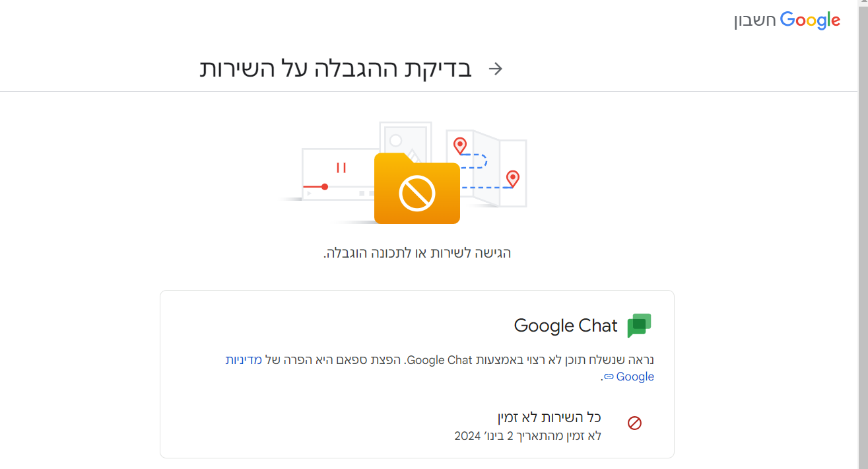Click the Google Chat heading text
Image resolution: width=868 pixels, height=469 pixels.
click(x=566, y=325)
